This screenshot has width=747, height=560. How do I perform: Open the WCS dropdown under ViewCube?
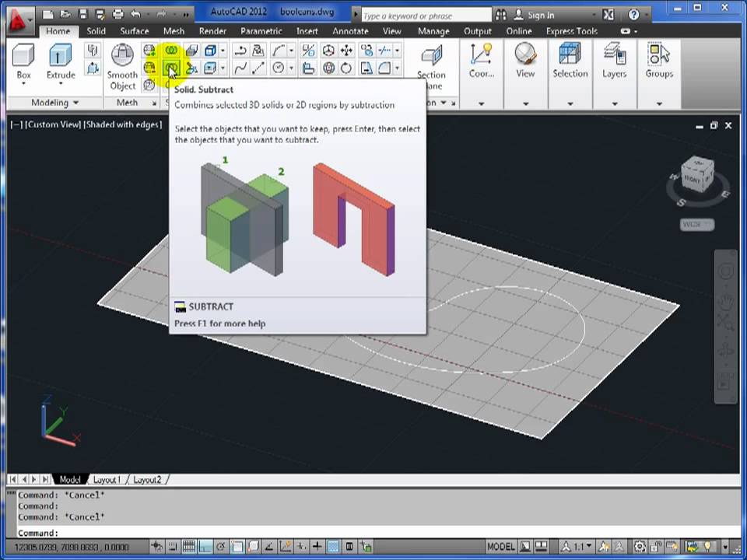(x=696, y=224)
